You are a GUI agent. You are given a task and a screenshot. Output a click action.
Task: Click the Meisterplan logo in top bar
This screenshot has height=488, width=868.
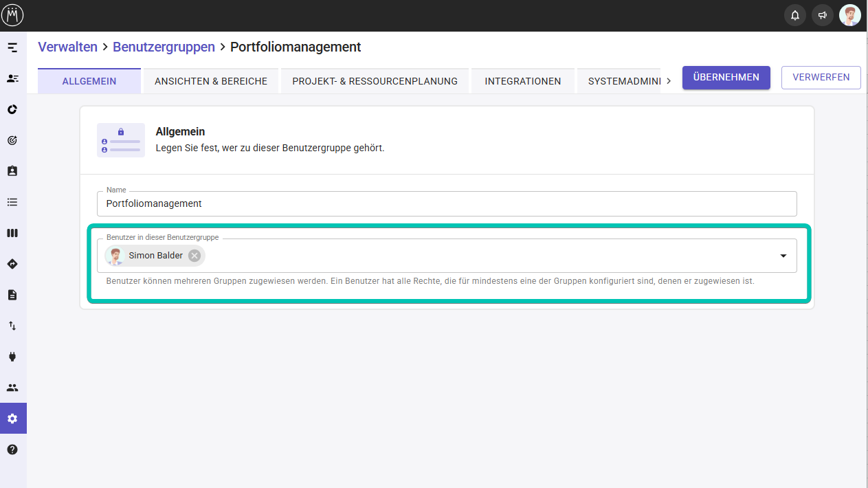12,15
